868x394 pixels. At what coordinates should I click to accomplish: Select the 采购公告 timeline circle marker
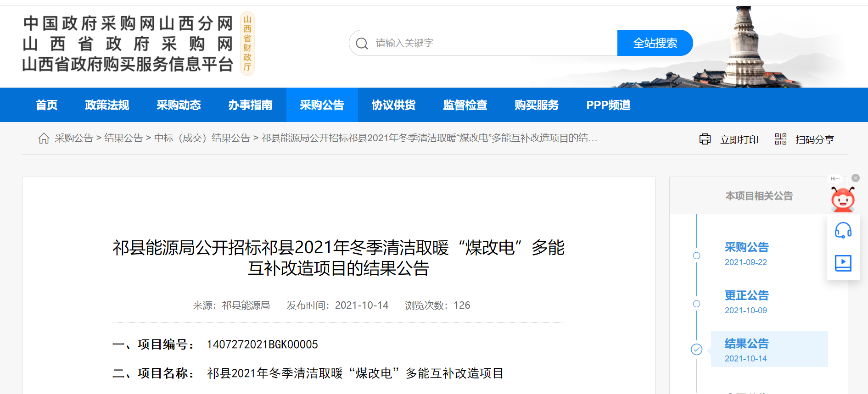[x=696, y=255]
